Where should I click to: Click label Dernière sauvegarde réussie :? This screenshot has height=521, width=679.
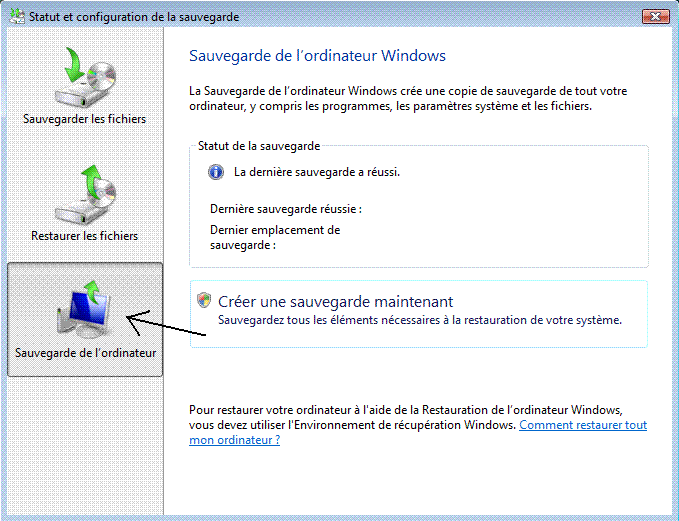pos(286,209)
